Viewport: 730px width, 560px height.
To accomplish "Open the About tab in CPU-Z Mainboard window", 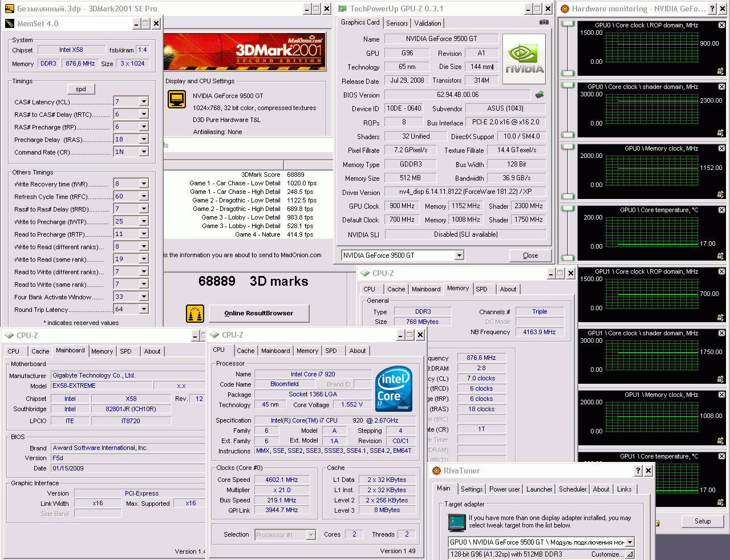I will tap(152, 351).
